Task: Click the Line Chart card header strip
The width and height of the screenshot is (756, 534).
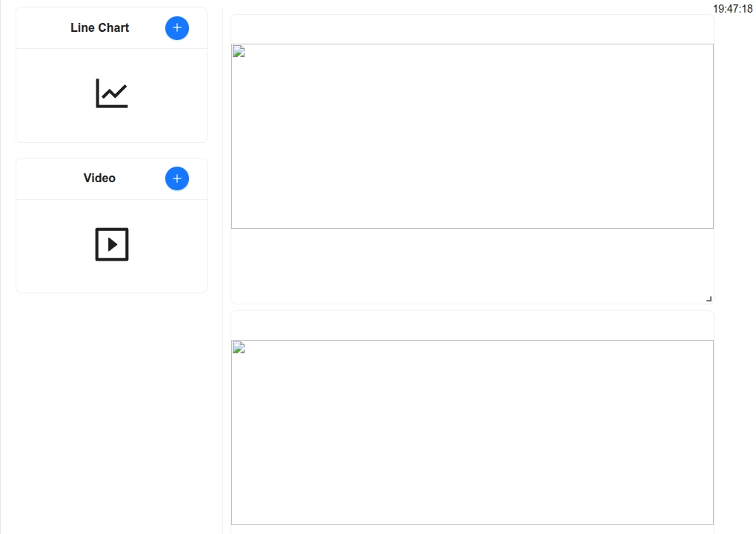Action: [111, 28]
